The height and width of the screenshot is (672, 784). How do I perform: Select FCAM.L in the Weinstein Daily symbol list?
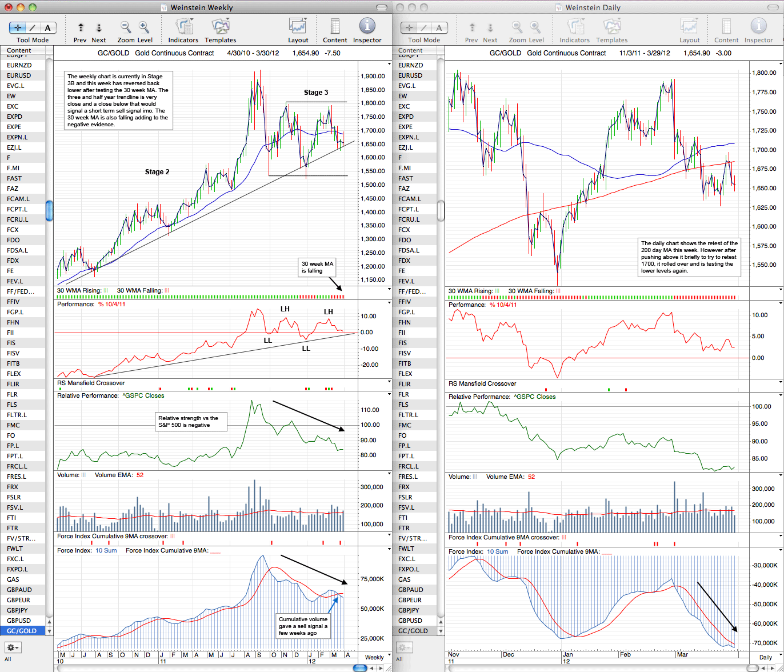(414, 199)
